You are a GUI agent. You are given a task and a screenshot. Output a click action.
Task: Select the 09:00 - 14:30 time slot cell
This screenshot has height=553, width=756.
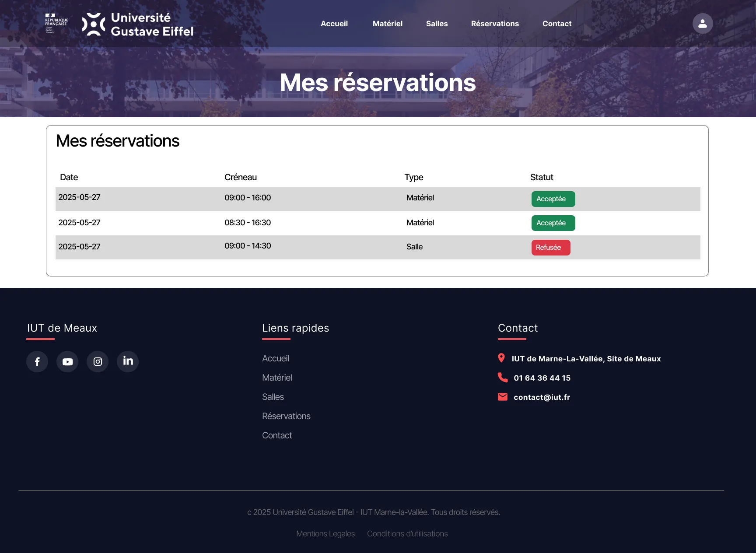(x=248, y=246)
